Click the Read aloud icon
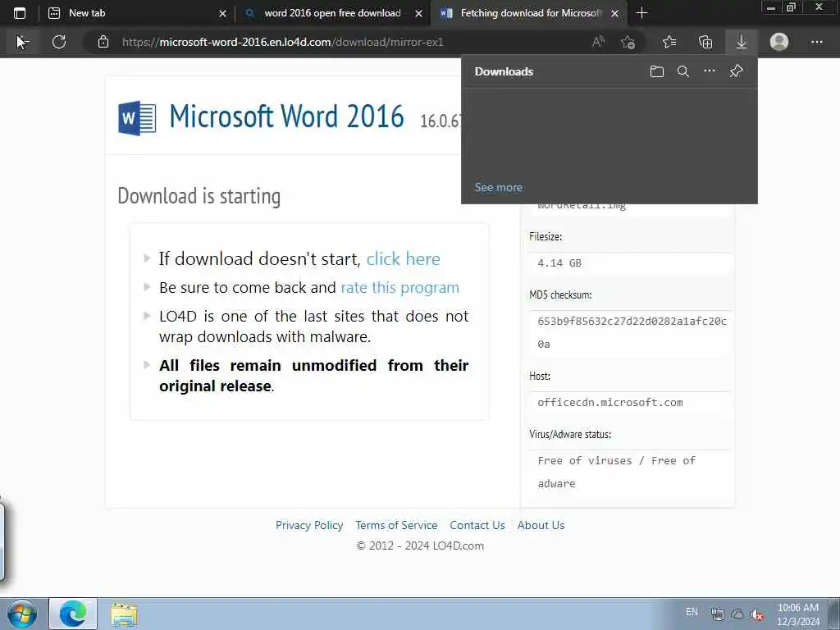 pyautogui.click(x=598, y=42)
